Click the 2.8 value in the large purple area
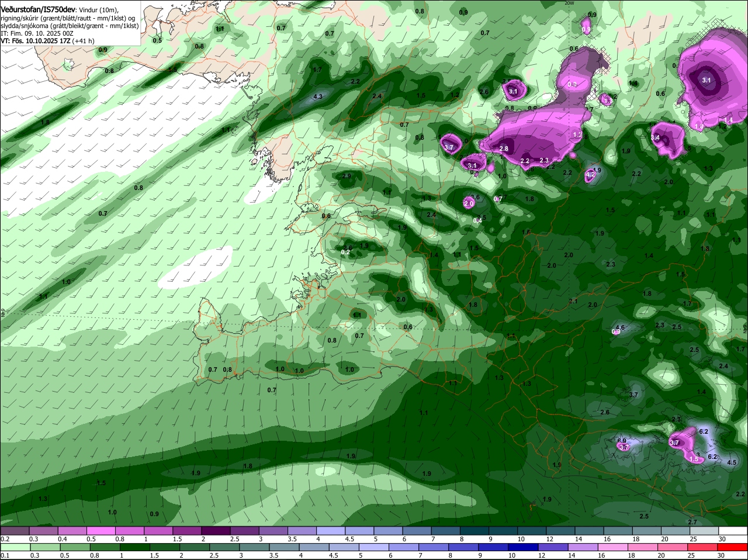Viewport: 748px width, 560px height. [504, 149]
